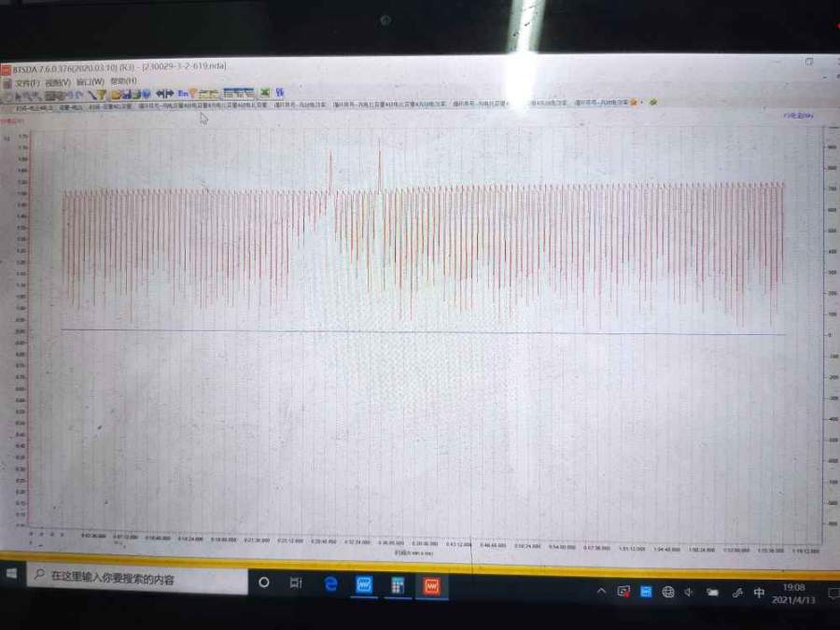Switch to the blue app on taskbar

364,584
